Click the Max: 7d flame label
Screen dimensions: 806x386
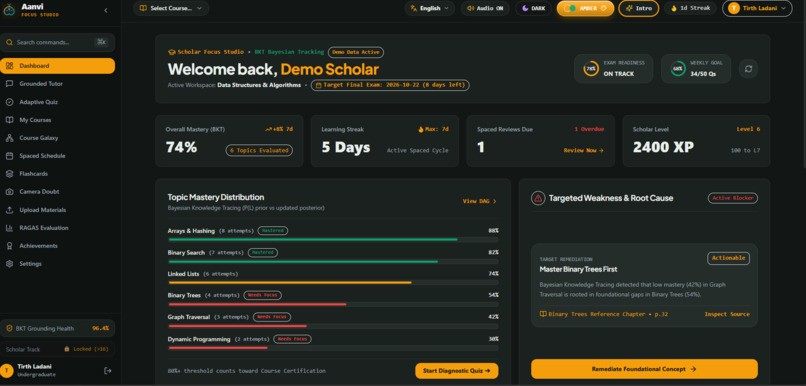click(x=433, y=130)
